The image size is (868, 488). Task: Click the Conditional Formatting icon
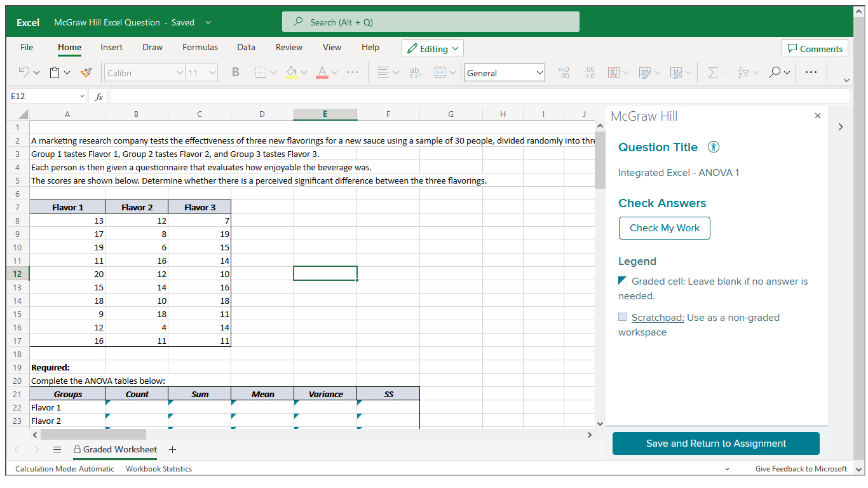[614, 72]
